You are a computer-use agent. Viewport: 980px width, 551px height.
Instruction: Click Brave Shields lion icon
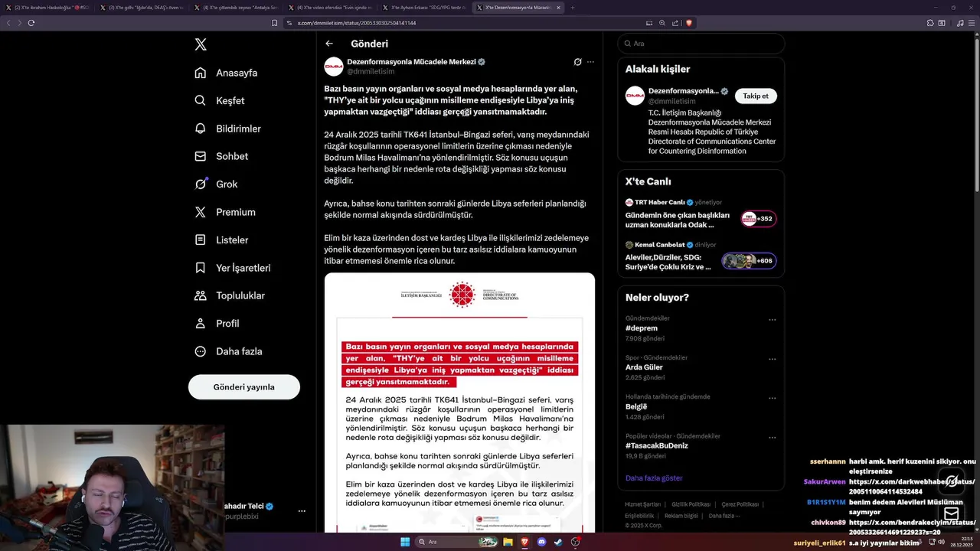(x=688, y=23)
